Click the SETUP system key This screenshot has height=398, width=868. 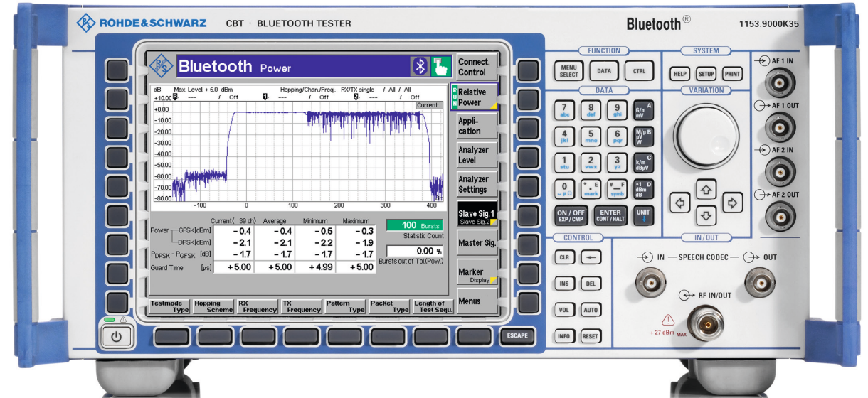click(x=706, y=74)
